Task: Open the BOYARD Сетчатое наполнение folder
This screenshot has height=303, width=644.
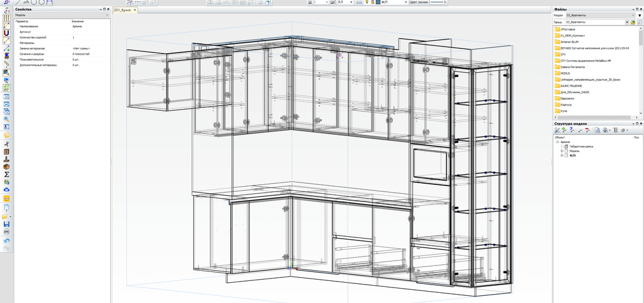Action: point(589,48)
